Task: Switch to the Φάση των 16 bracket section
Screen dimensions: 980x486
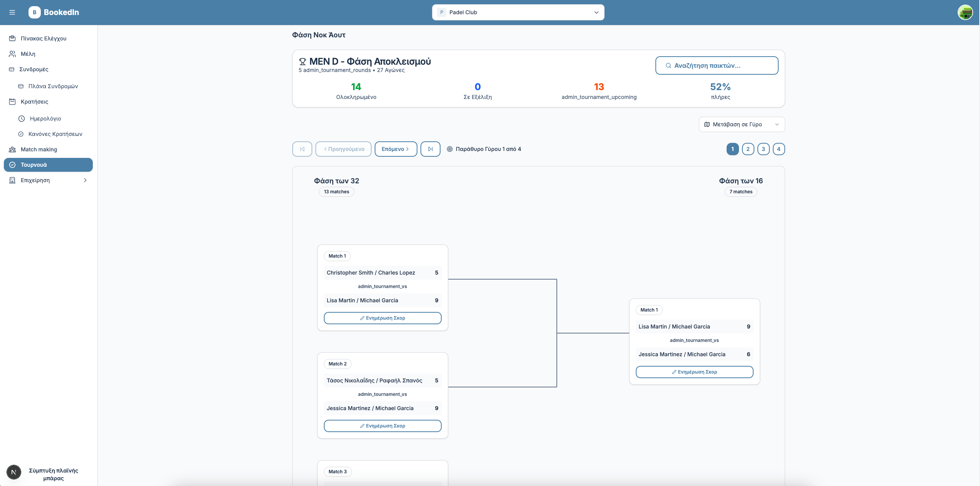Action: pos(740,181)
